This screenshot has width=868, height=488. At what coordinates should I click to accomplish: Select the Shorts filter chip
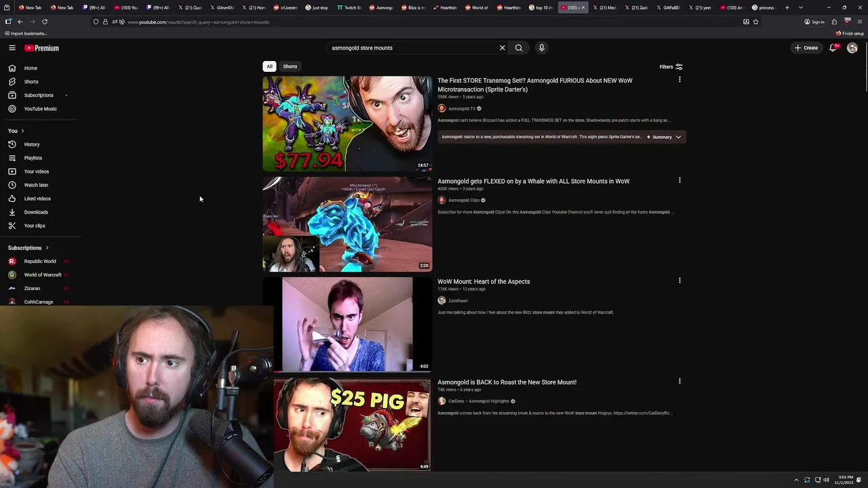click(290, 66)
